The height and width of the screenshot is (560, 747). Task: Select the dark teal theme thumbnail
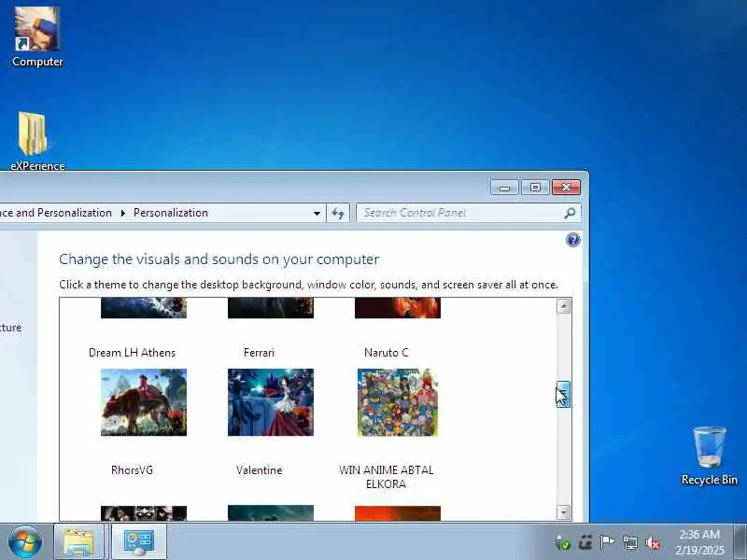[x=271, y=513]
